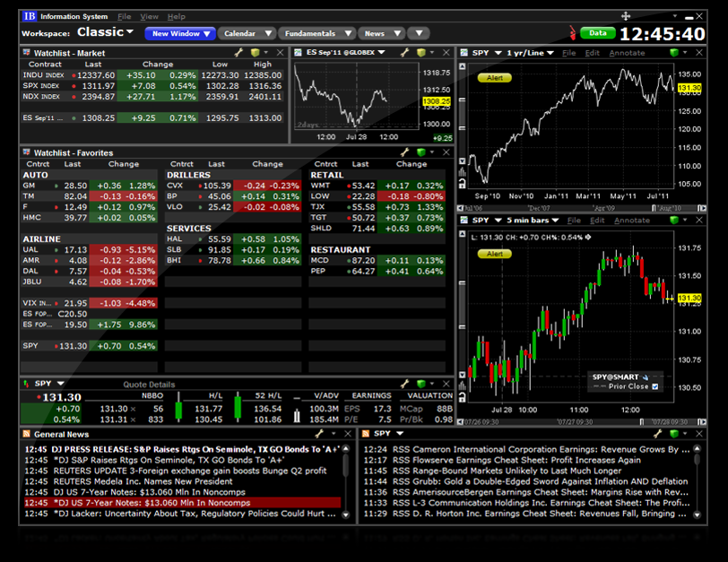728x562 pixels.
Task: Select the VIX row in Favorites watchlist
Action: click(89, 303)
